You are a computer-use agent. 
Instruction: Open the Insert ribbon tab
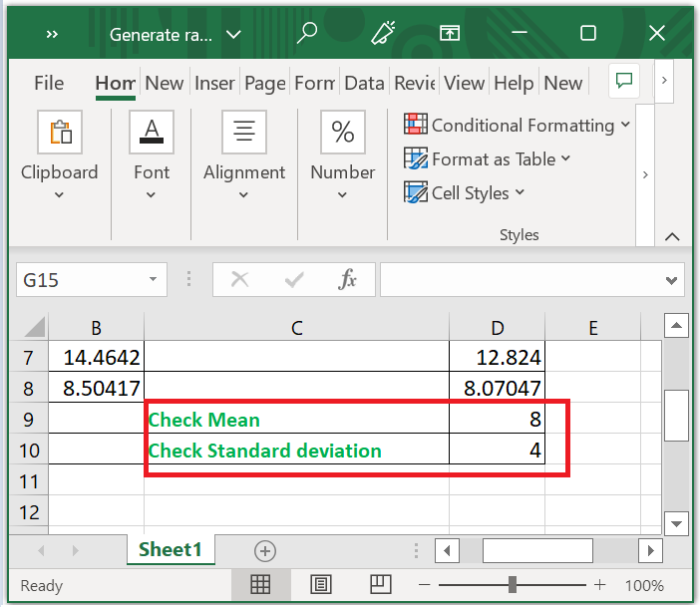(x=215, y=83)
